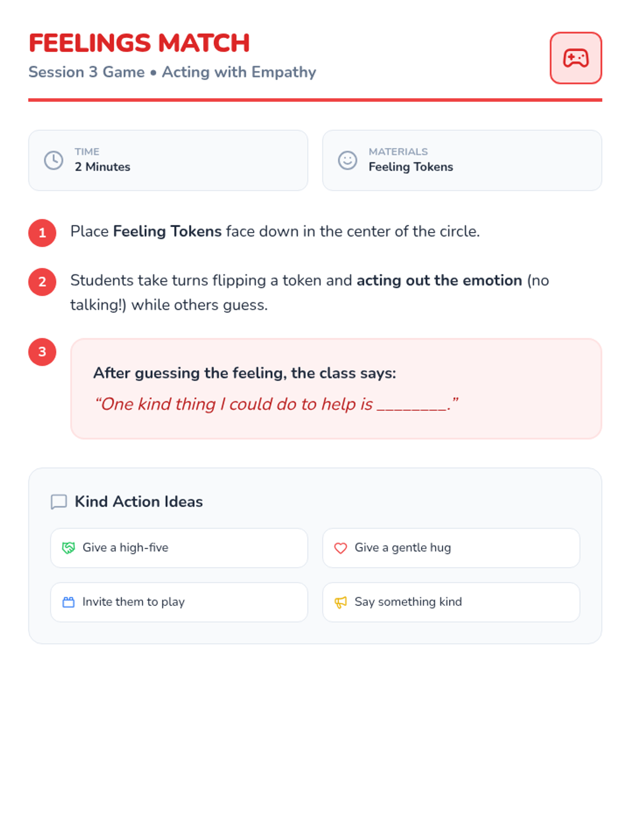This screenshot has width=630, height=840.
Task: Click the yellow megaphone icon
Action: click(x=341, y=602)
